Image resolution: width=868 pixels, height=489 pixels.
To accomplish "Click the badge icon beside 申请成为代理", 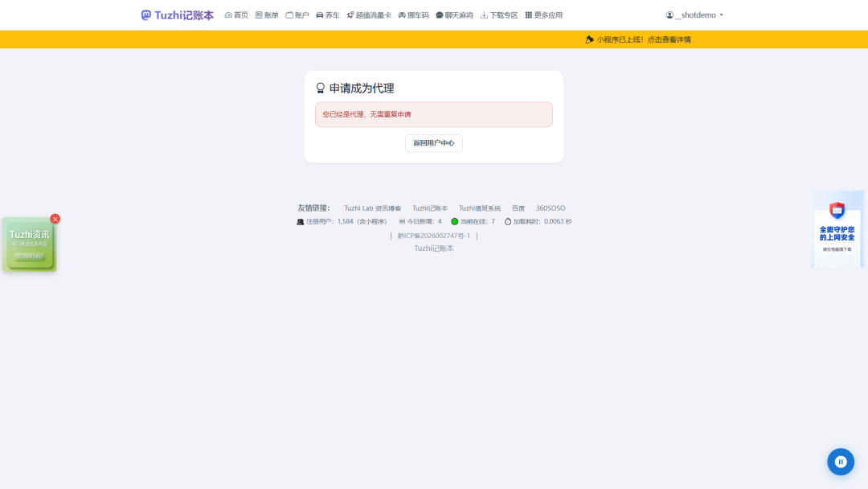I will (x=320, y=88).
